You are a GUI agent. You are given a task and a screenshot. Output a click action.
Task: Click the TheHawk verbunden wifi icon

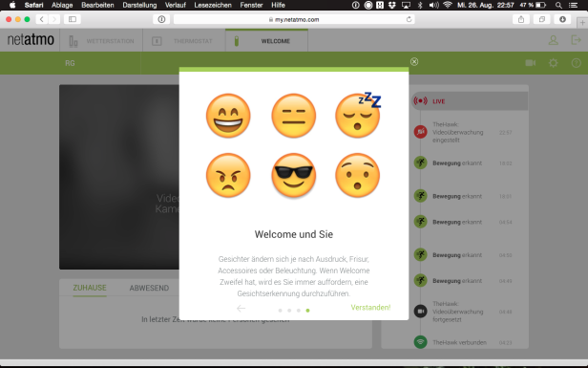(420, 342)
